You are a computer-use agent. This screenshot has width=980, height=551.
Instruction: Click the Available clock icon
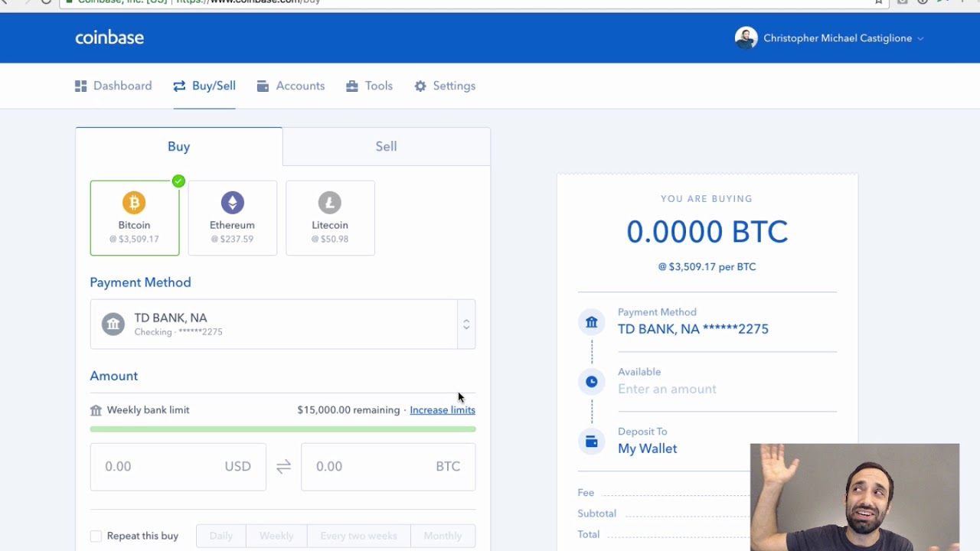592,382
